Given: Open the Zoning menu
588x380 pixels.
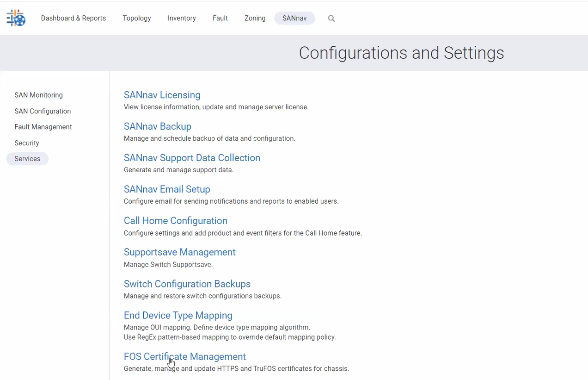Looking at the screenshot, I should tap(255, 18).
